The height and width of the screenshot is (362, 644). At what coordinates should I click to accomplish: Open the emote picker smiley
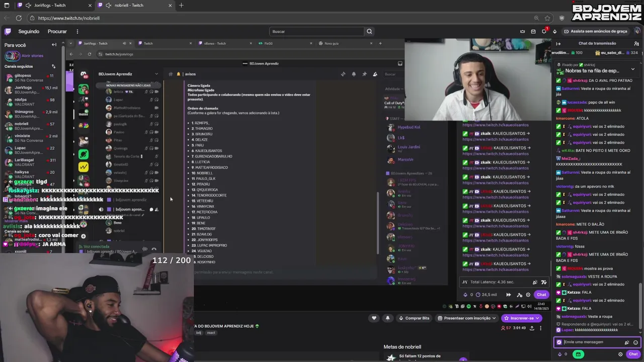(635, 342)
